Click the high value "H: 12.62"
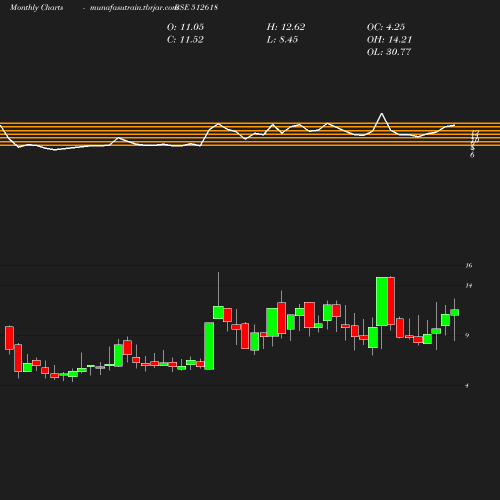Screen dimensions: 500x500 [x=286, y=27]
